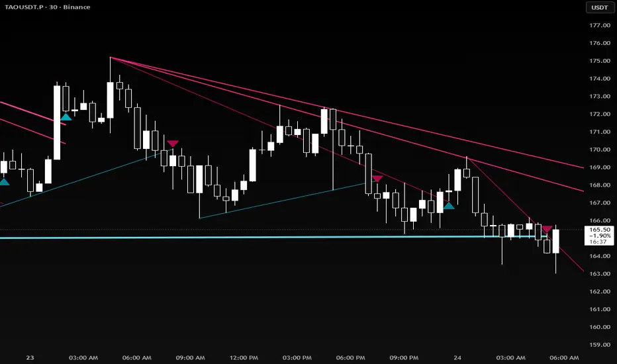Select the red down-triangle signal near 170.00
The image size is (617, 364).
[x=173, y=144]
